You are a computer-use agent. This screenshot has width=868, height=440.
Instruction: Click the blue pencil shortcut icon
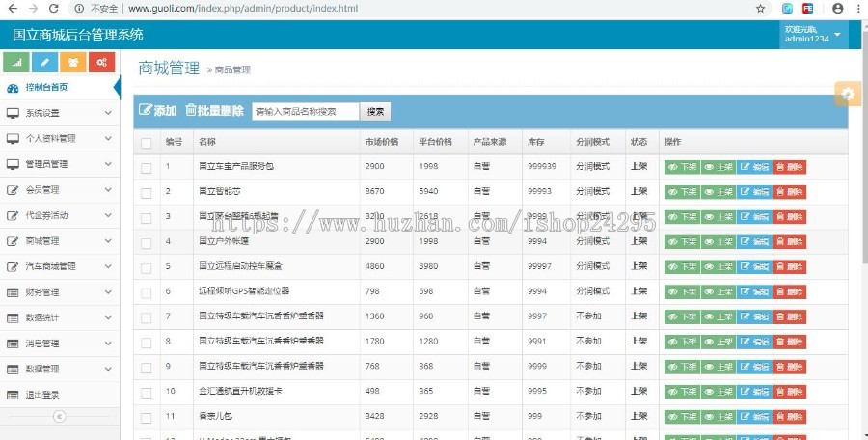pos(44,62)
